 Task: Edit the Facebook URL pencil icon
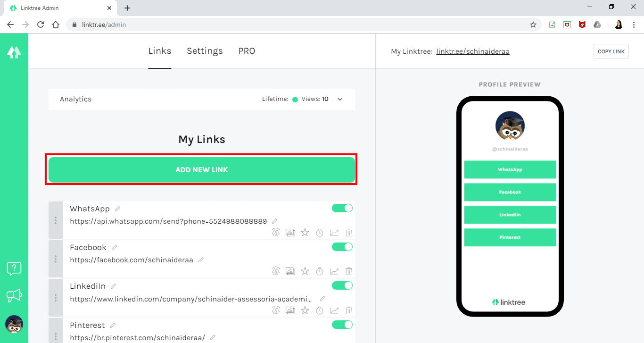point(201,259)
